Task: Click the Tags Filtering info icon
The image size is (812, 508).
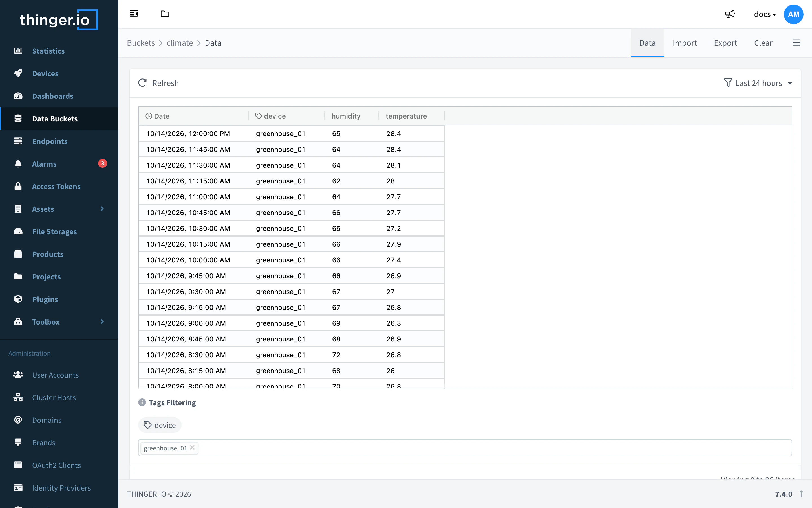Action: coord(142,402)
